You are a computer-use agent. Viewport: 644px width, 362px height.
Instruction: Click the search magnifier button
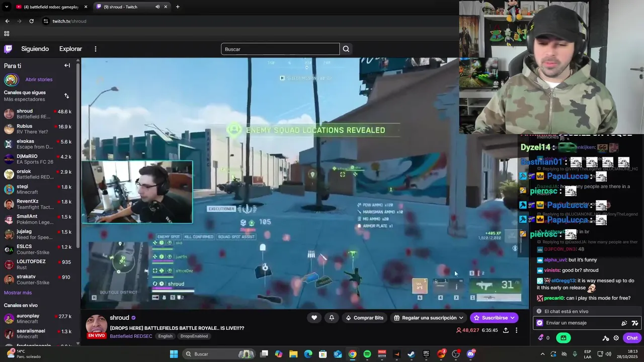[346, 49]
